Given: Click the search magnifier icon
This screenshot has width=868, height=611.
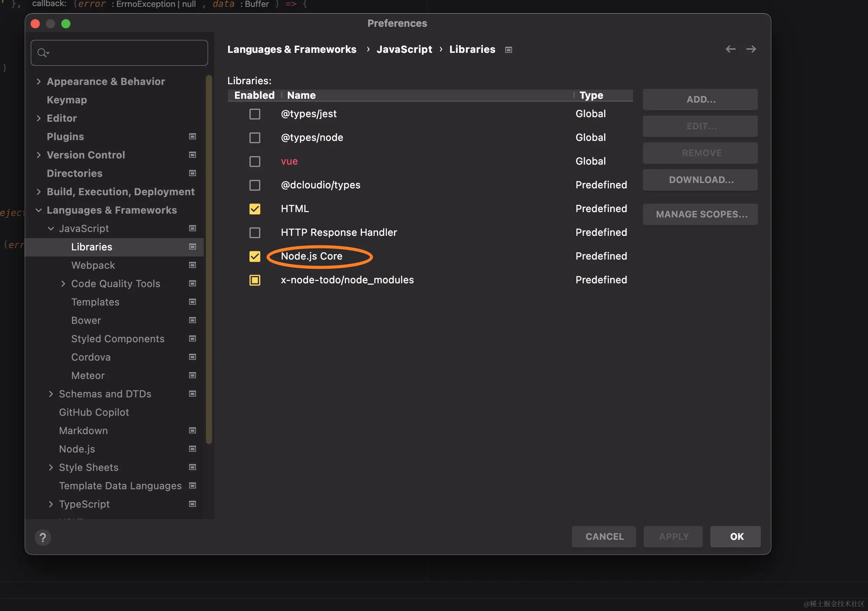Looking at the screenshot, I should 42,52.
